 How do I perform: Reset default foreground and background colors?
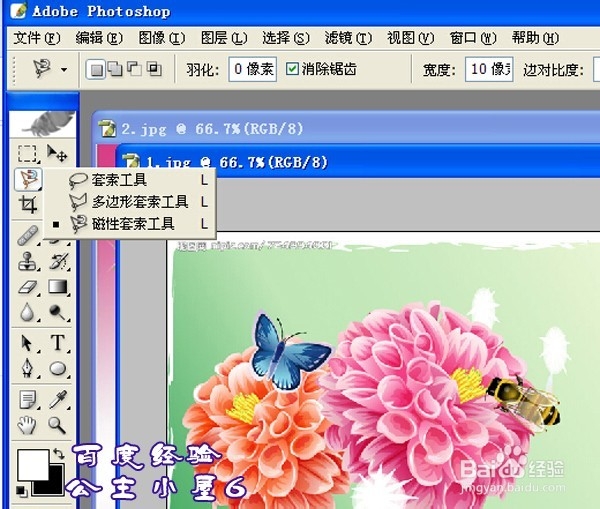21,490
